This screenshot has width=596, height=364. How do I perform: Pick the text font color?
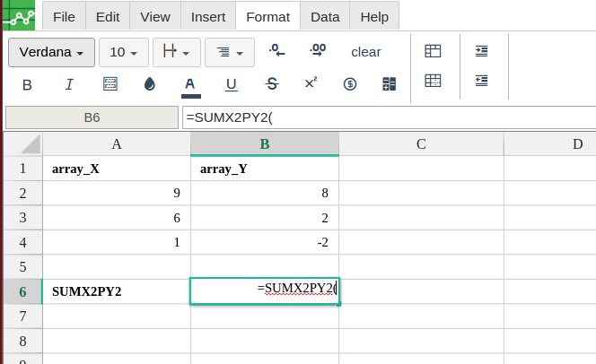[190, 87]
